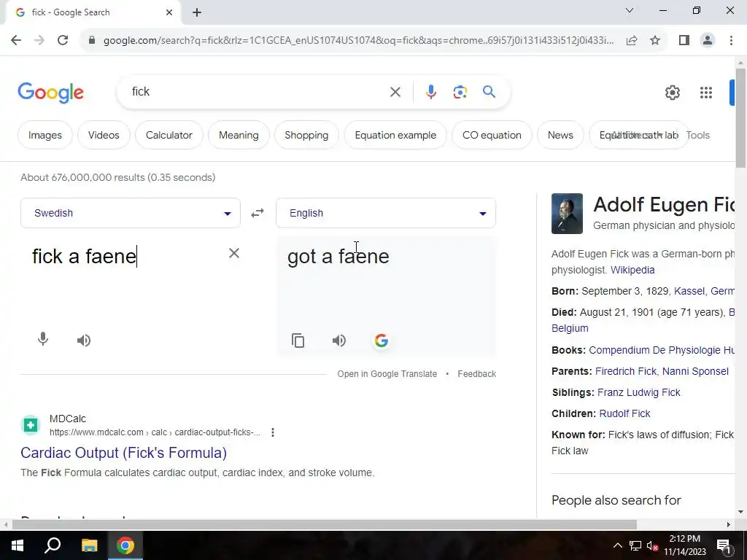Bookmark this page with the star icon

click(x=655, y=41)
